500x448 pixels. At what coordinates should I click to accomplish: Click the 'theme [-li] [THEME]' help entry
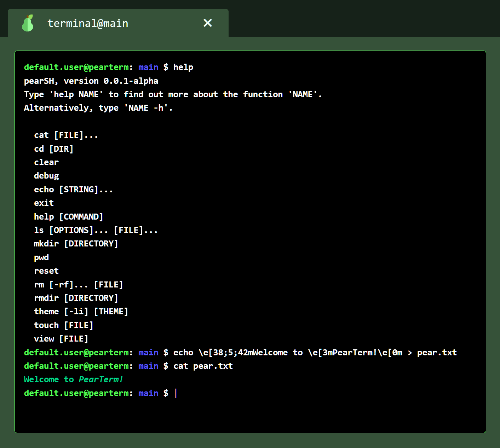(x=81, y=312)
